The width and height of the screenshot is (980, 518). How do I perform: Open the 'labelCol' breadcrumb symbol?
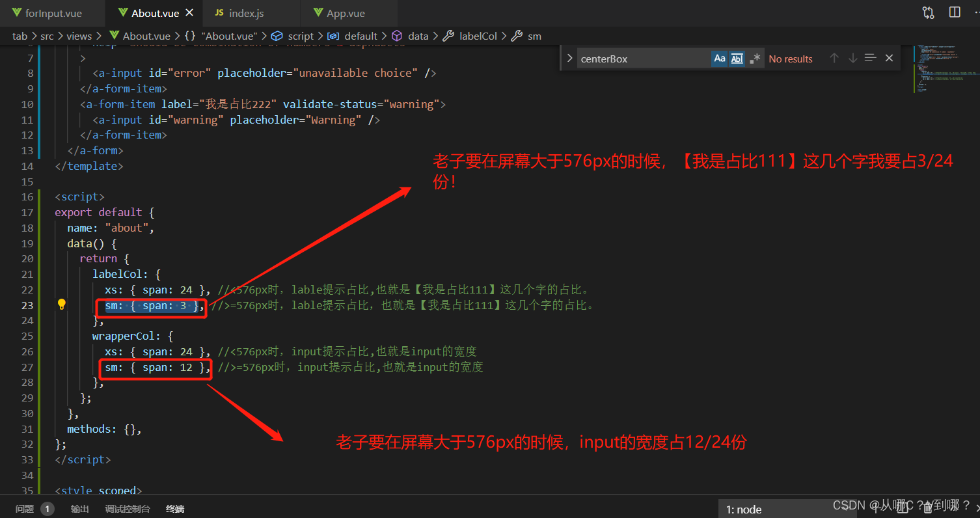pyautogui.click(x=470, y=36)
